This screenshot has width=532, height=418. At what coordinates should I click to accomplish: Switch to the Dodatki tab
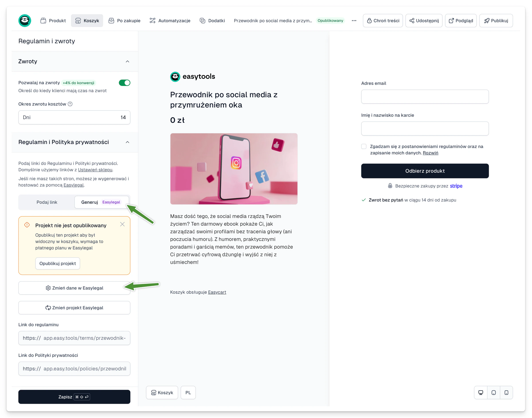click(x=212, y=21)
